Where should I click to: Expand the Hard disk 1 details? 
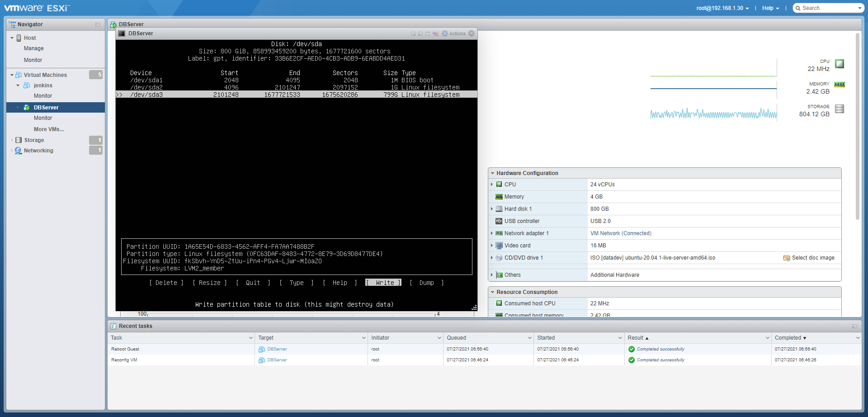pyautogui.click(x=492, y=209)
